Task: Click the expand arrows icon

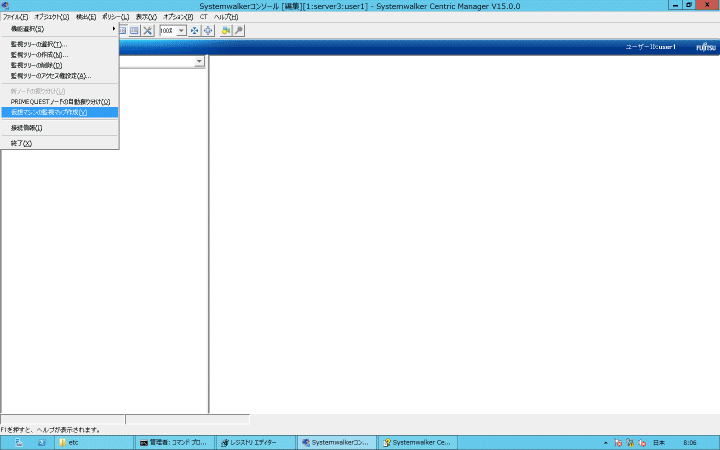Action: coord(208,31)
